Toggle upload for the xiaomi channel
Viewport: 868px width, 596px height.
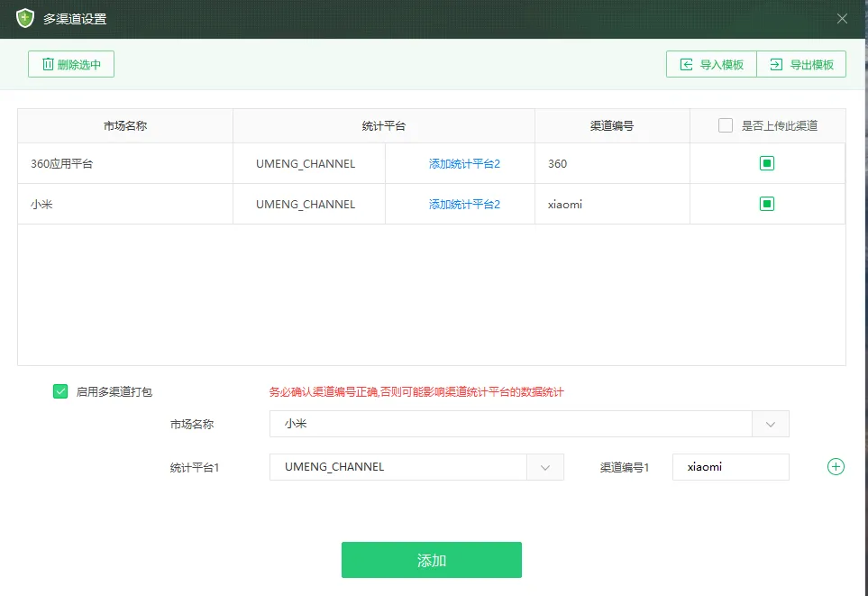click(x=767, y=204)
